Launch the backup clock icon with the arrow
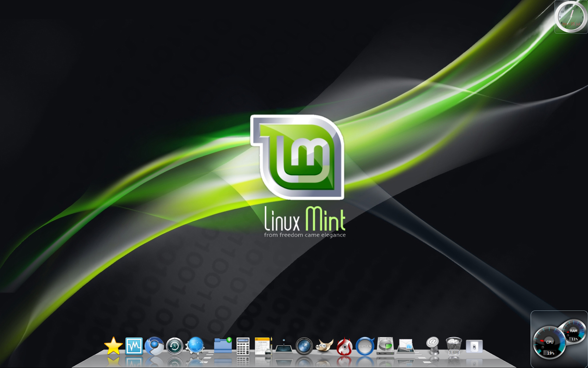This screenshot has height=368, width=588. 175,346
